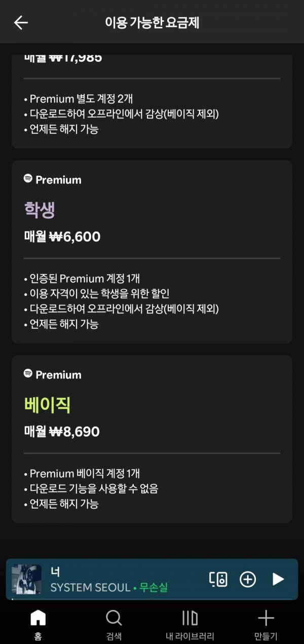This screenshot has height=644, width=304.
Task: Tap the 매월 ₩8,690 price
Action: pyautogui.click(x=62, y=432)
